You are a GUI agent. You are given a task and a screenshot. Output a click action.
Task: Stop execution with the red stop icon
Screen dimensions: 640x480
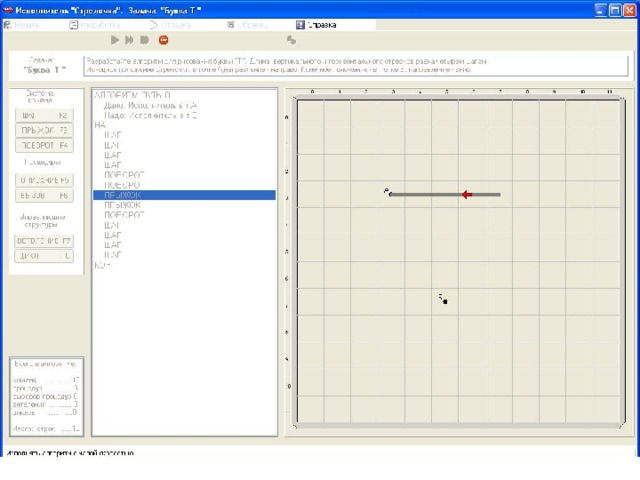tap(164, 40)
